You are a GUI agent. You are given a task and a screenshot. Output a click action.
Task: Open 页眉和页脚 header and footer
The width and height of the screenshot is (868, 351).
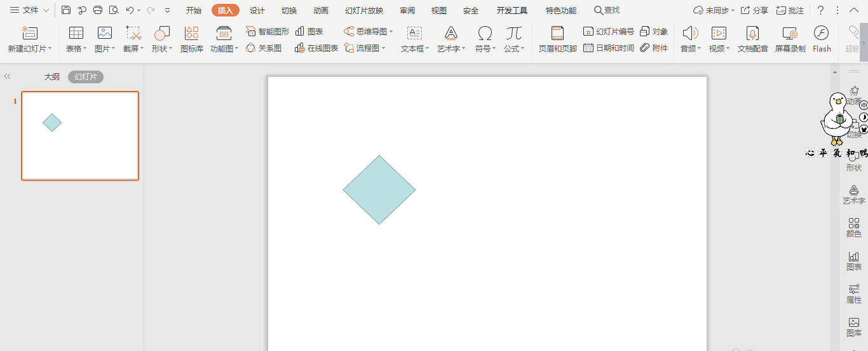pyautogui.click(x=557, y=39)
